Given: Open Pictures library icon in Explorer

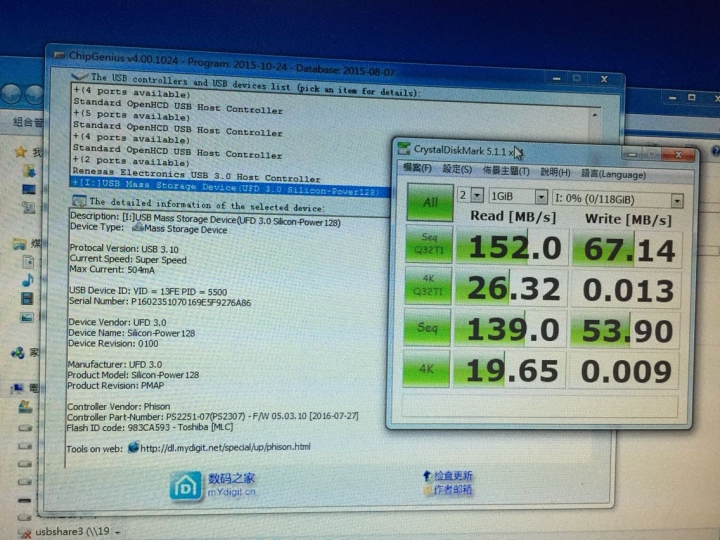Looking at the screenshot, I should tap(27, 317).
